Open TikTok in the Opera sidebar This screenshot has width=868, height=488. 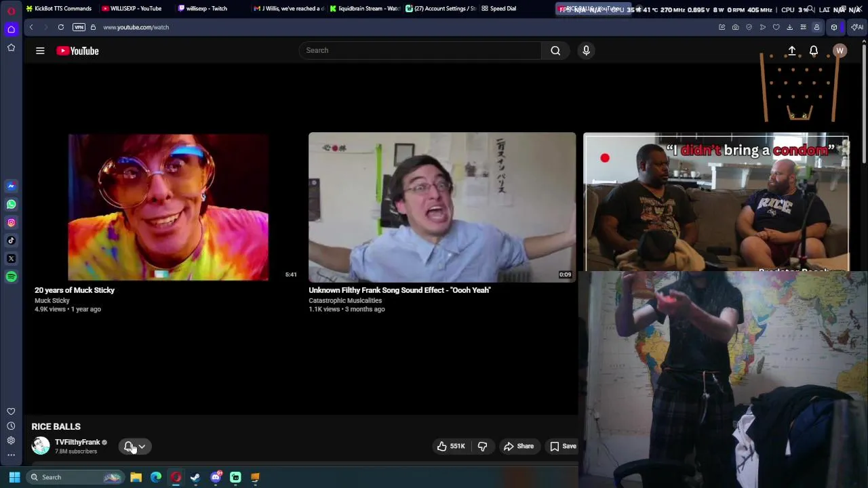click(11, 241)
